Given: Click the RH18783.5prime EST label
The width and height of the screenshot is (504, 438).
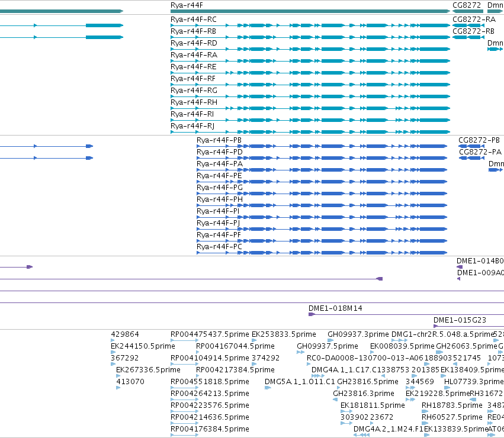Looking at the screenshot, I should click(x=452, y=405).
